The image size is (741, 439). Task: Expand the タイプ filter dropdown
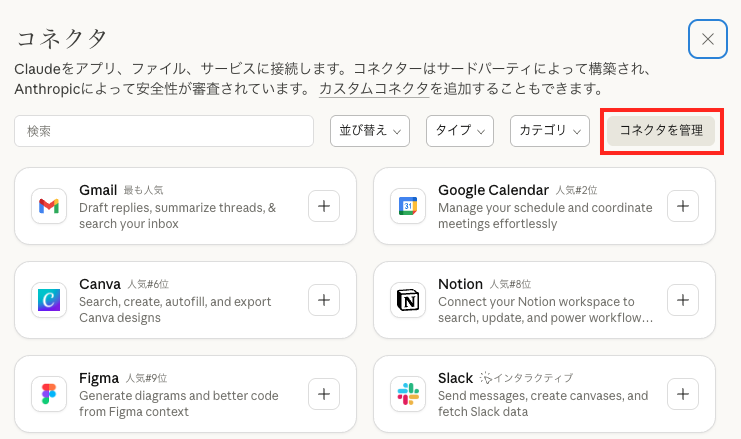point(460,131)
